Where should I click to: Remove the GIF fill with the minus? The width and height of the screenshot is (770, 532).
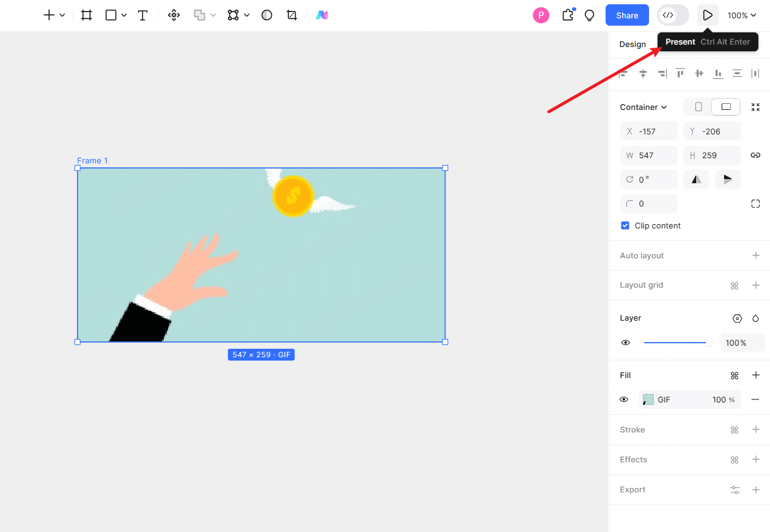755,399
